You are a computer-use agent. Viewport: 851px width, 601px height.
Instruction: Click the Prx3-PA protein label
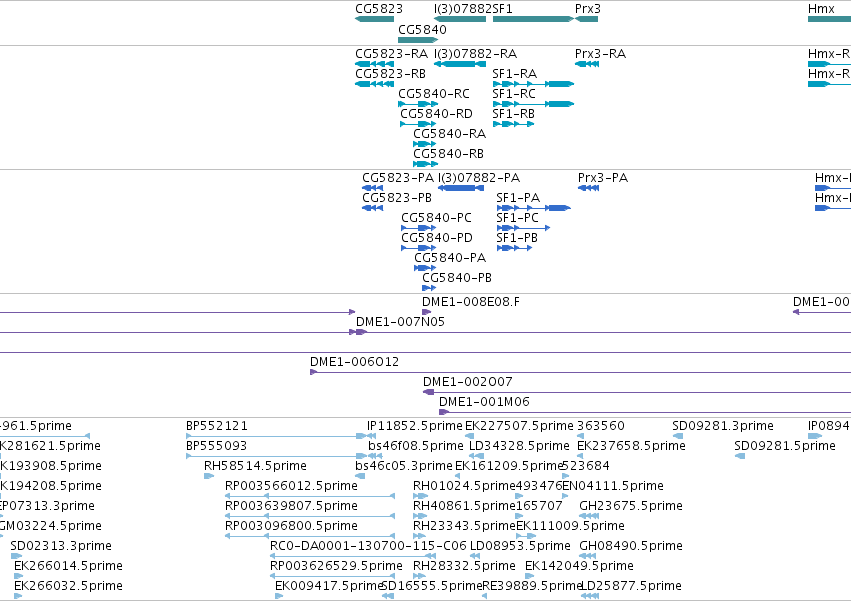point(603,178)
